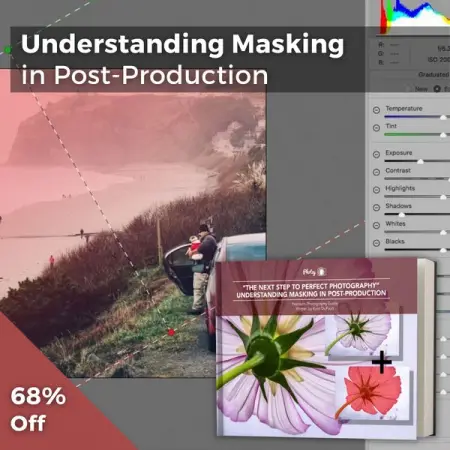Click the Exposure slider handle
The image size is (450, 450).
pyautogui.click(x=420, y=161)
